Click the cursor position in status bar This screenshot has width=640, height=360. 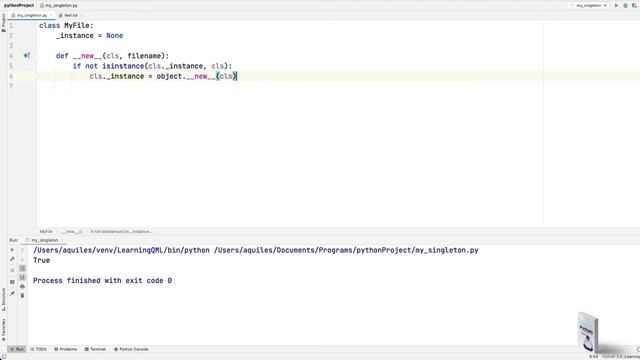click(593, 356)
